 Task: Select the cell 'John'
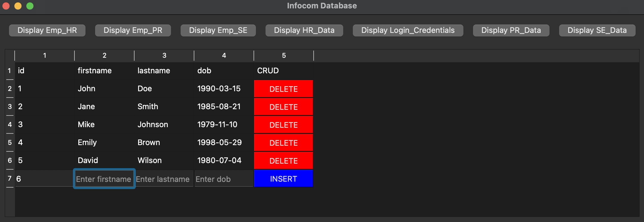[104, 89]
